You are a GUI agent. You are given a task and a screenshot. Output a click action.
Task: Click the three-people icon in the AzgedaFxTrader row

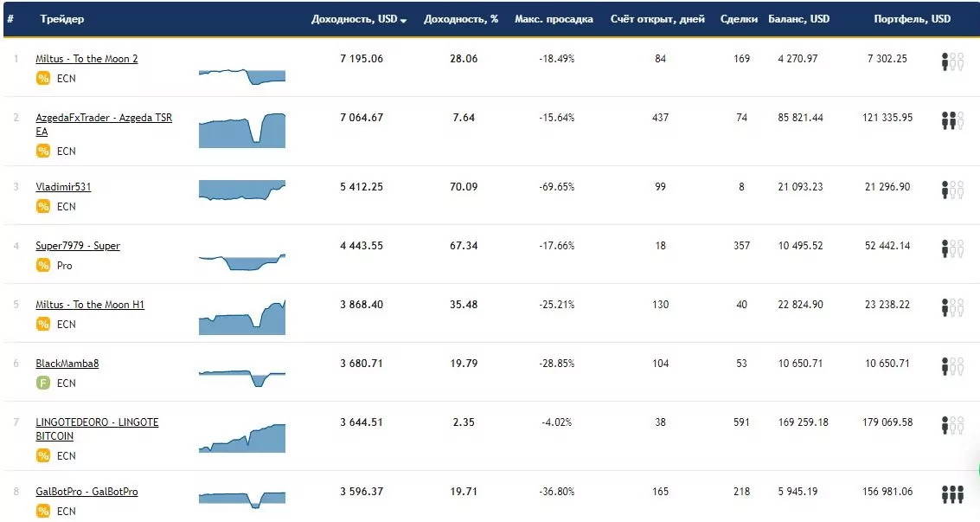click(x=952, y=120)
